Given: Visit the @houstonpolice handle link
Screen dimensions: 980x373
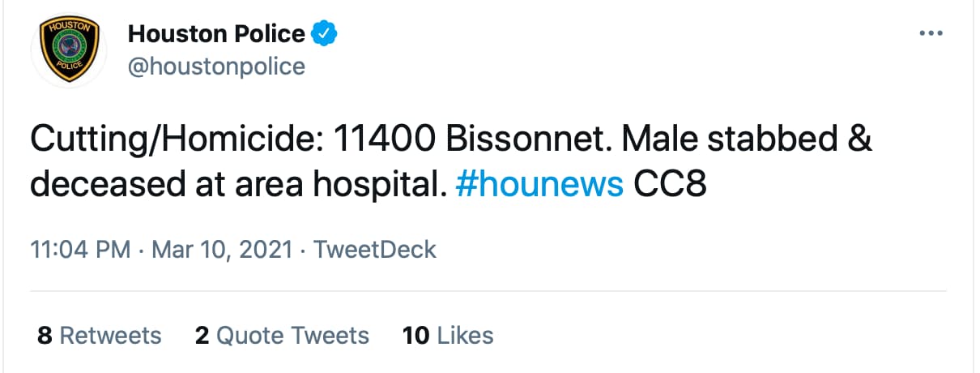Looking at the screenshot, I should (x=216, y=66).
